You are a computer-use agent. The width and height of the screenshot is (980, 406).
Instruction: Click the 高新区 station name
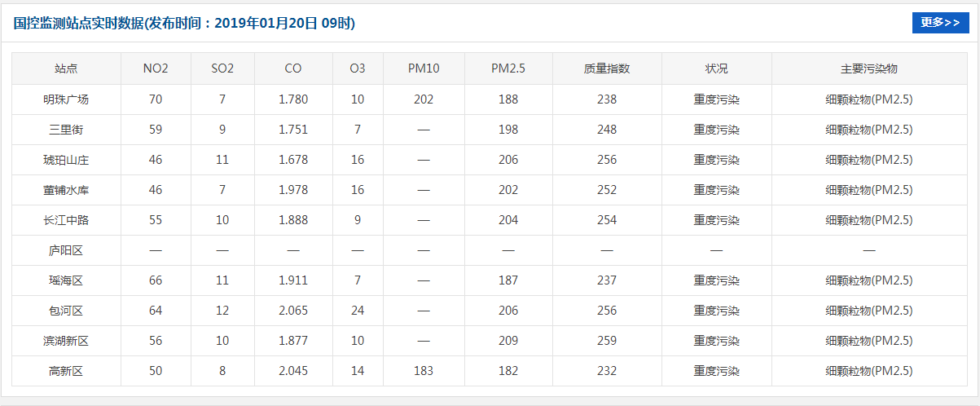(x=66, y=371)
